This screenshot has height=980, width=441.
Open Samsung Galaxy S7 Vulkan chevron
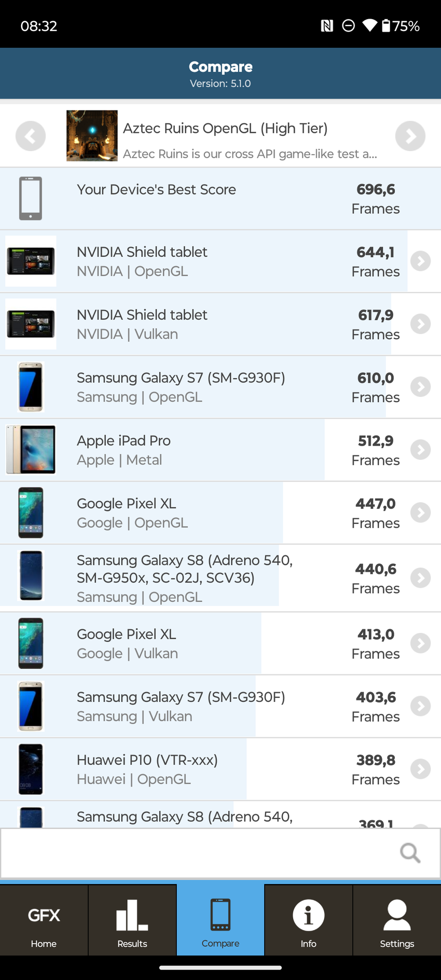pos(420,706)
